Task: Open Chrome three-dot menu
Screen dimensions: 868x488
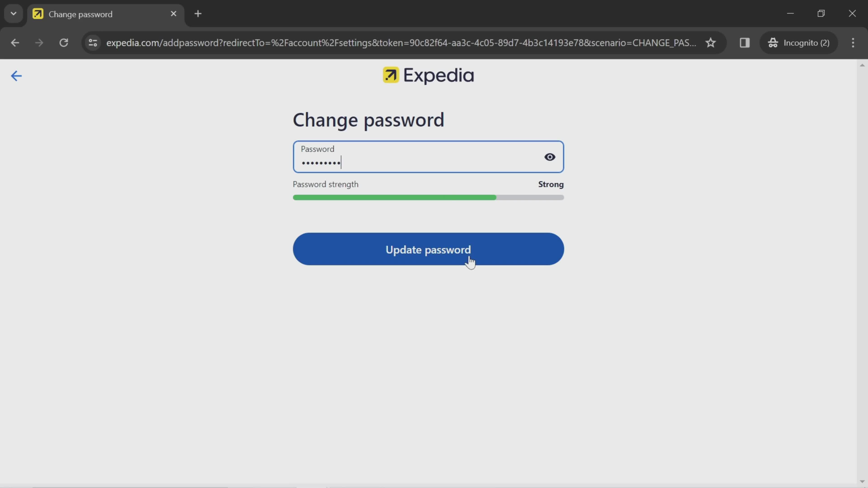Action: [853, 43]
